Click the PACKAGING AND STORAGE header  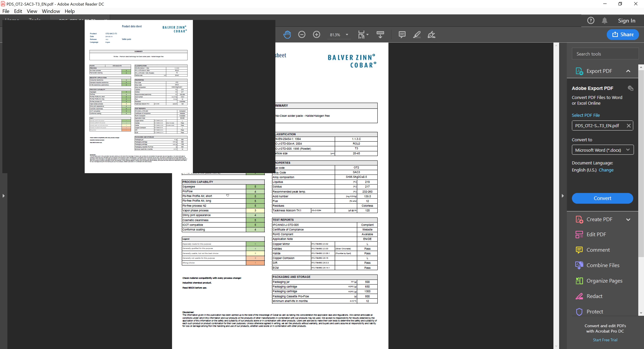point(325,277)
